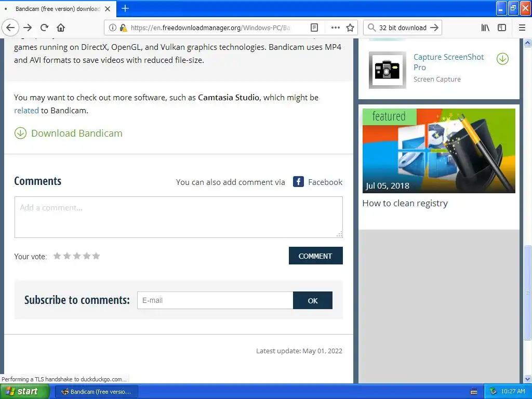The height and width of the screenshot is (399, 532).
Task: Open connection security padlock warning
Action: 124,28
